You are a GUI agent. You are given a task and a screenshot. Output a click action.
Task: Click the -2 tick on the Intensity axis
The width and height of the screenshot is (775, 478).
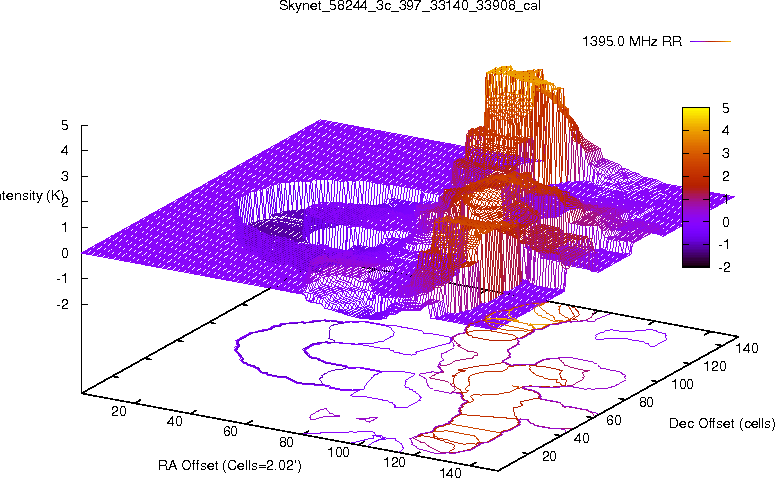[x=62, y=304]
